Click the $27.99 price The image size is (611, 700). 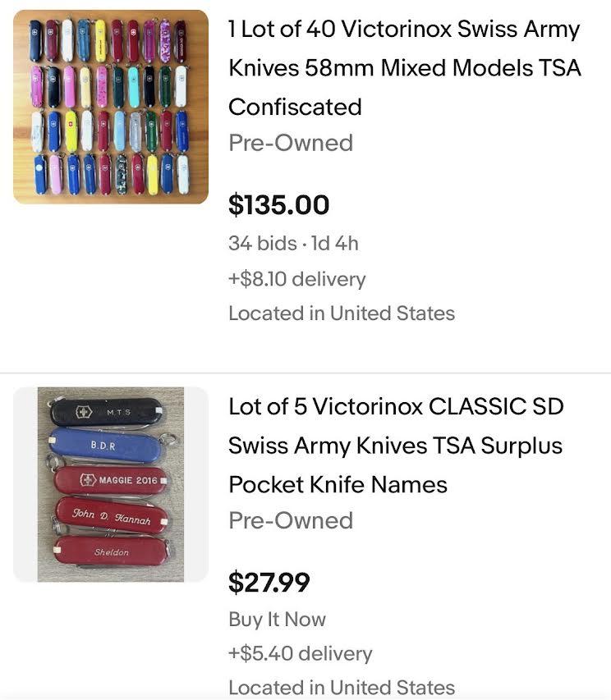269,583
